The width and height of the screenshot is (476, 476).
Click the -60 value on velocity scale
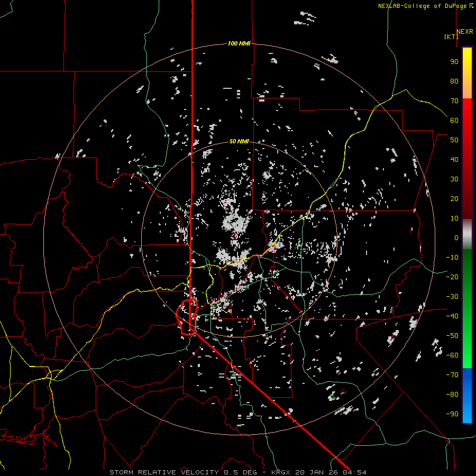click(452, 355)
